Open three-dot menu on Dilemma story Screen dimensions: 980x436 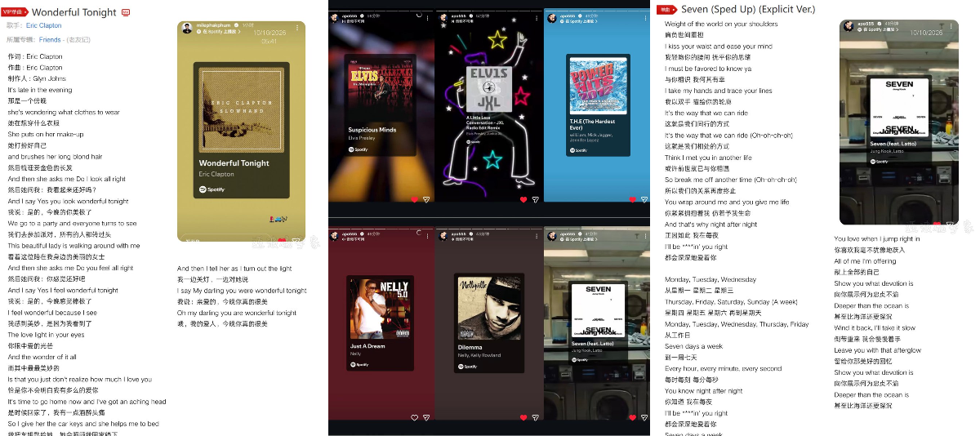(535, 234)
